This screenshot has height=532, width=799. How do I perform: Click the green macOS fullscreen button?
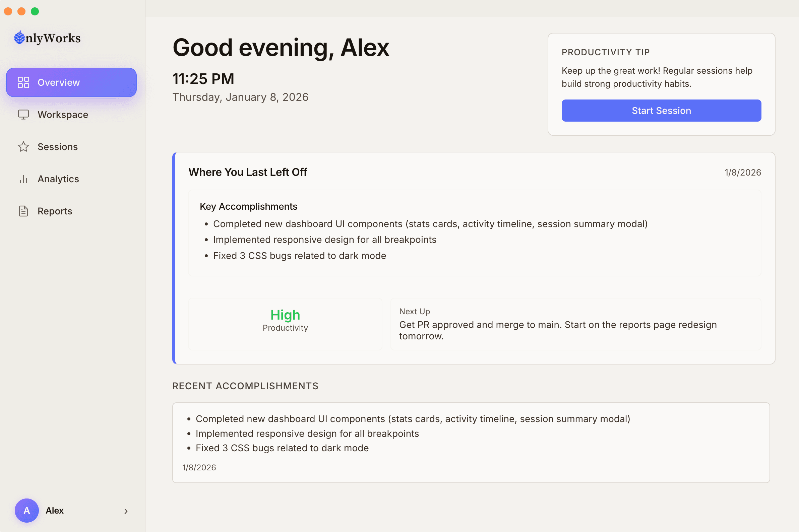[x=35, y=11]
